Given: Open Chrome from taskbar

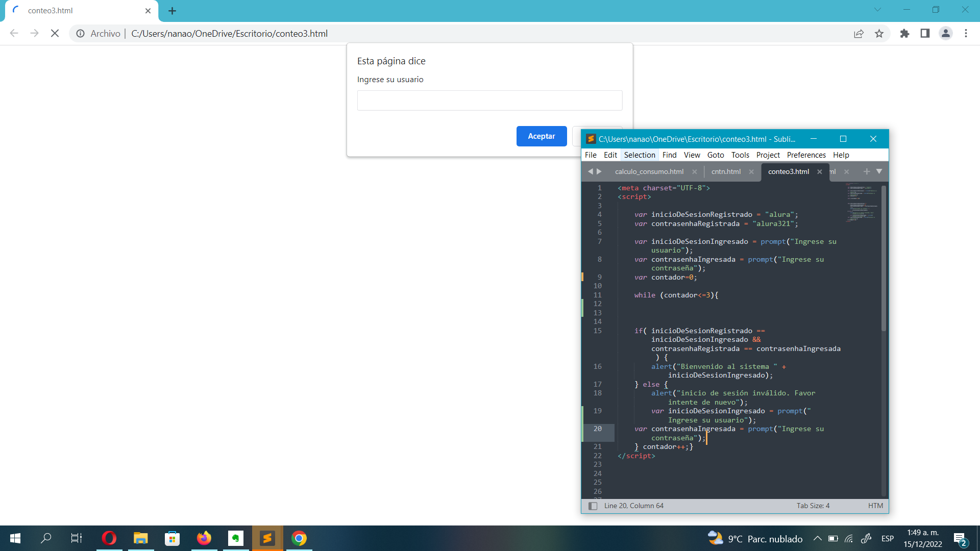Looking at the screenshot, I should pyautogui.click(x=299, y=538).
